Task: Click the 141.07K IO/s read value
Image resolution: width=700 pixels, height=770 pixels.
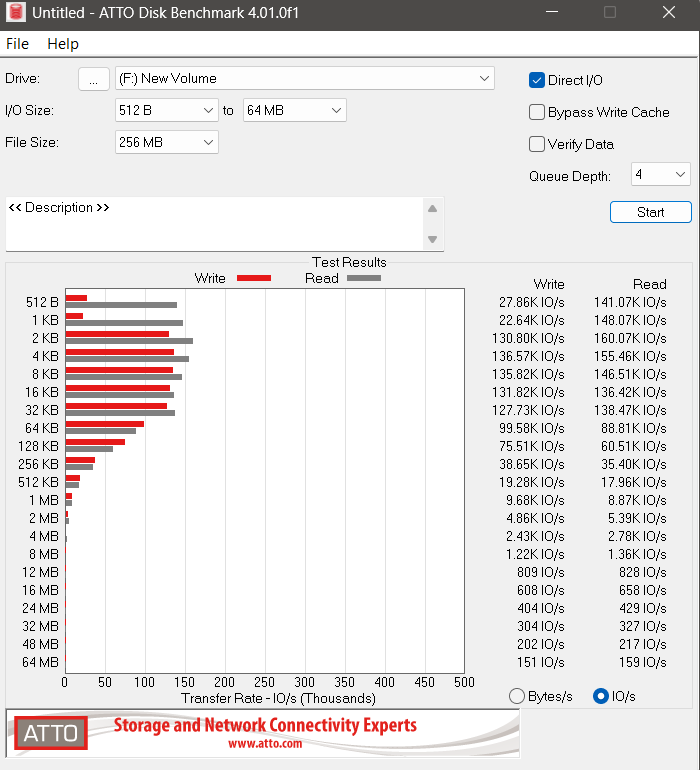Action: pos(630,302)
